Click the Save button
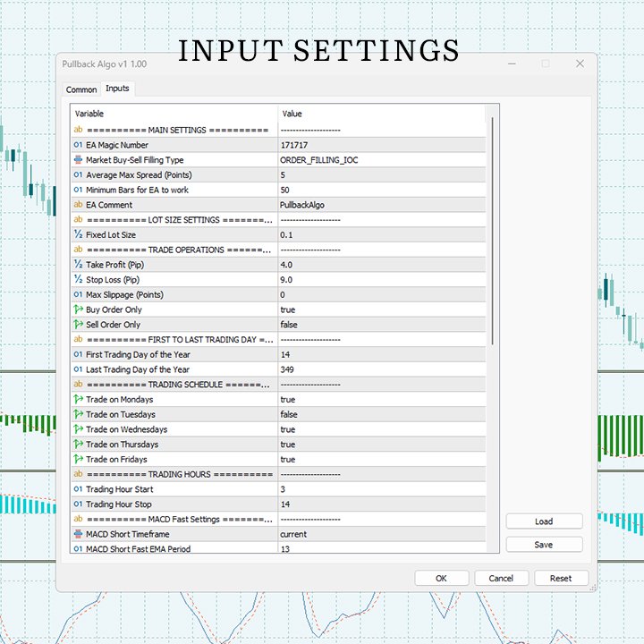This screenshot has width=644, height=644. tap(544, 545)
